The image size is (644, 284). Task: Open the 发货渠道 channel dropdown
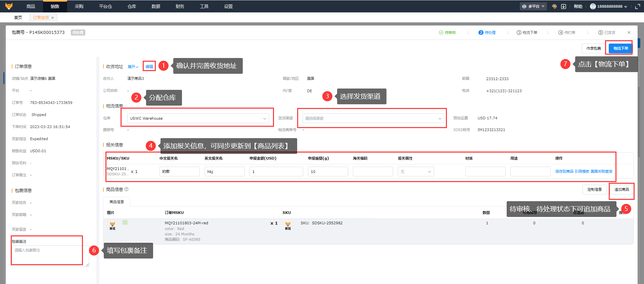pyautogui.click(x=373, y=118)
